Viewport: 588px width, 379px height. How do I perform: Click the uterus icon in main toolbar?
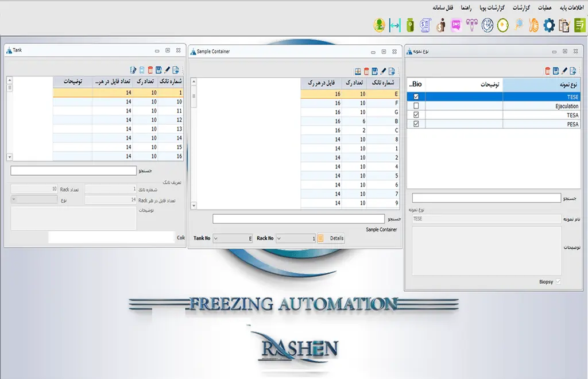click(x=472, y=25)
